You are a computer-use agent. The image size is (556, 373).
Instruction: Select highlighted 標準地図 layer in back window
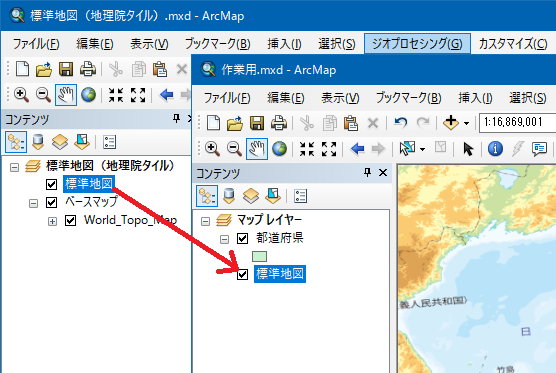[89, 184]
